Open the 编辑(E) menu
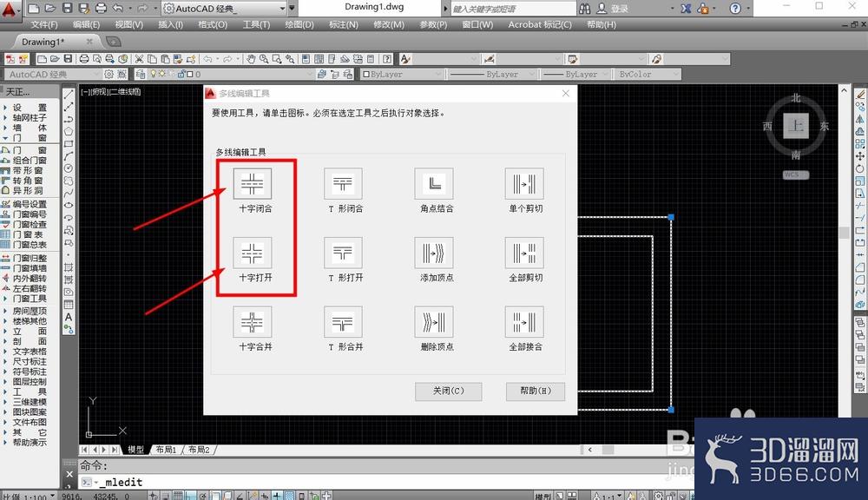 pos(86,24)
